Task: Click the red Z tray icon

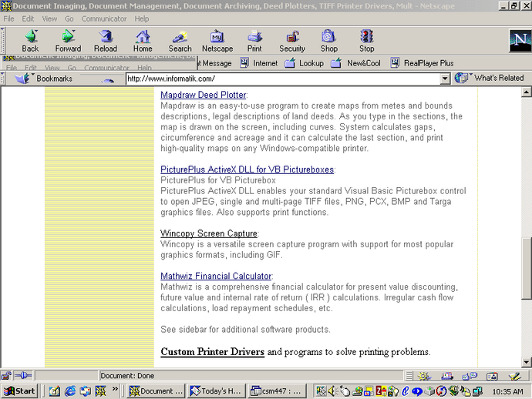Action: [381, 391]
